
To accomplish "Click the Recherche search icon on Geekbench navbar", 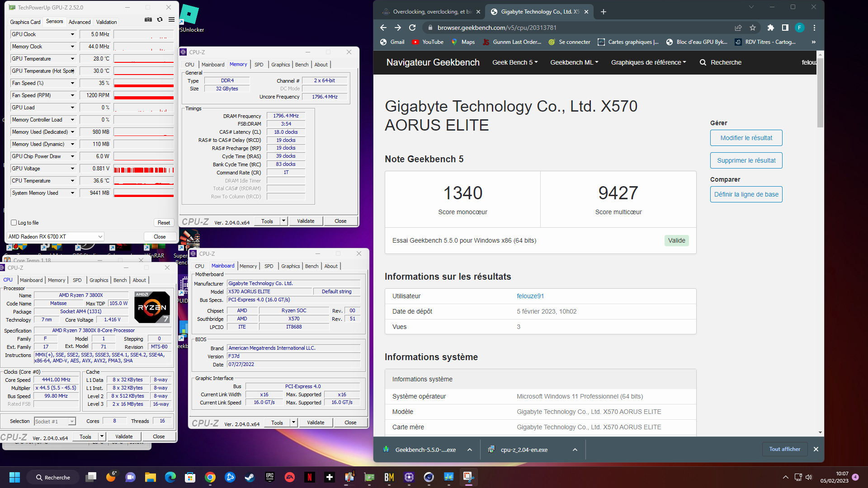I will pos(703,62).
